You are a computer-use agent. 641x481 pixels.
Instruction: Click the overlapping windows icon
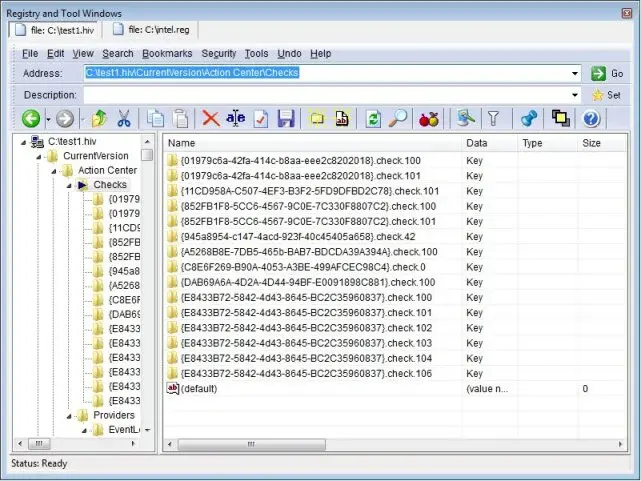(x=560, y=119)
